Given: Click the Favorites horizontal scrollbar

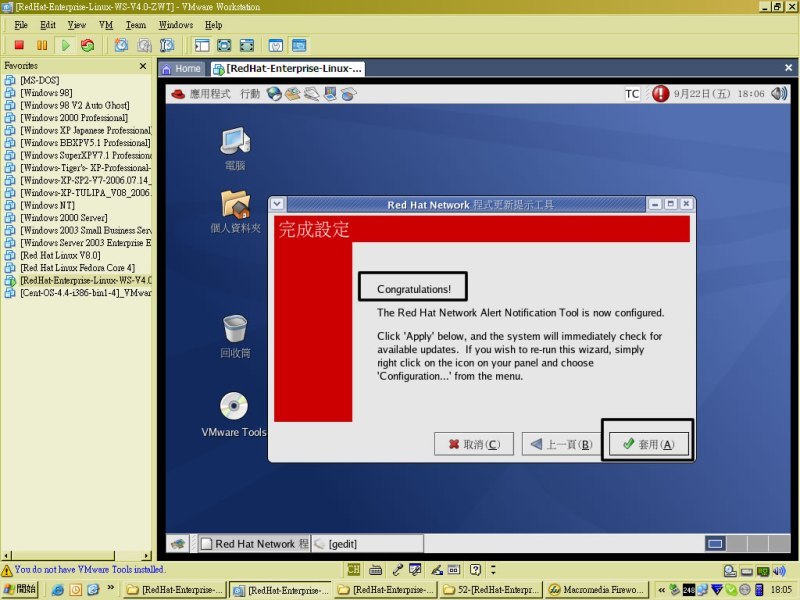Looking at the screenshot, I should tap(77, 555).
